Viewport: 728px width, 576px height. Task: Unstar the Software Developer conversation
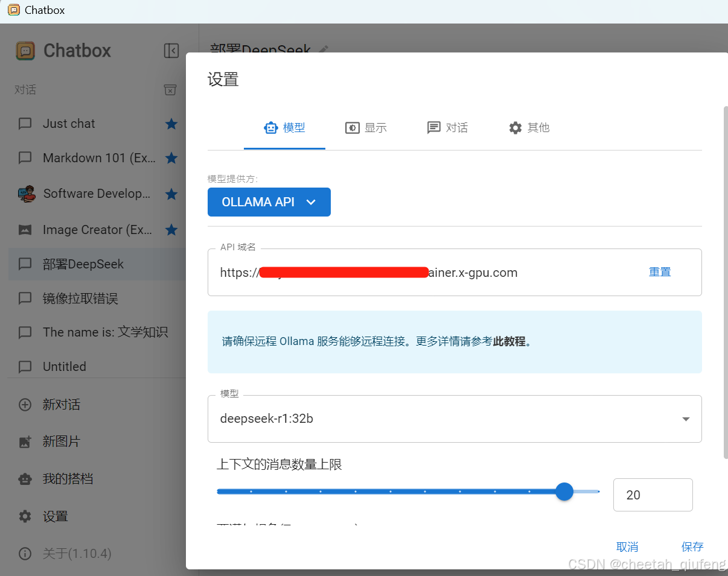click(x=171, y=194)
